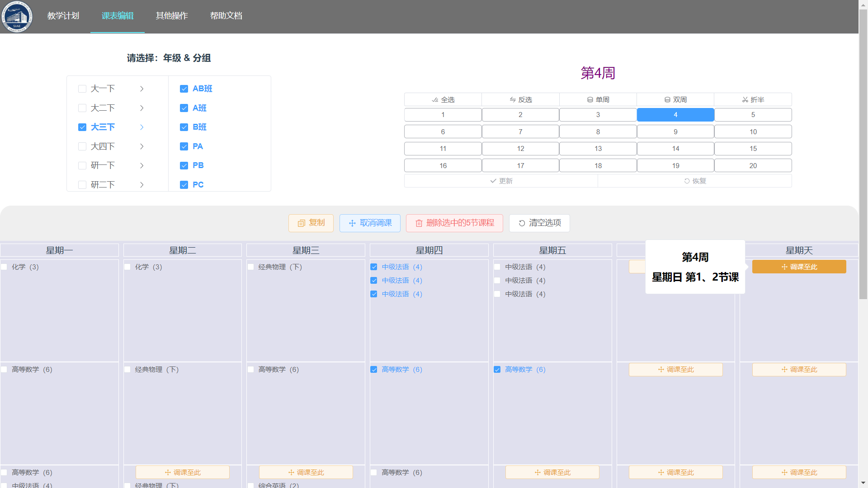Check the 大四下 grade checkbox

(x=82, y=146)
